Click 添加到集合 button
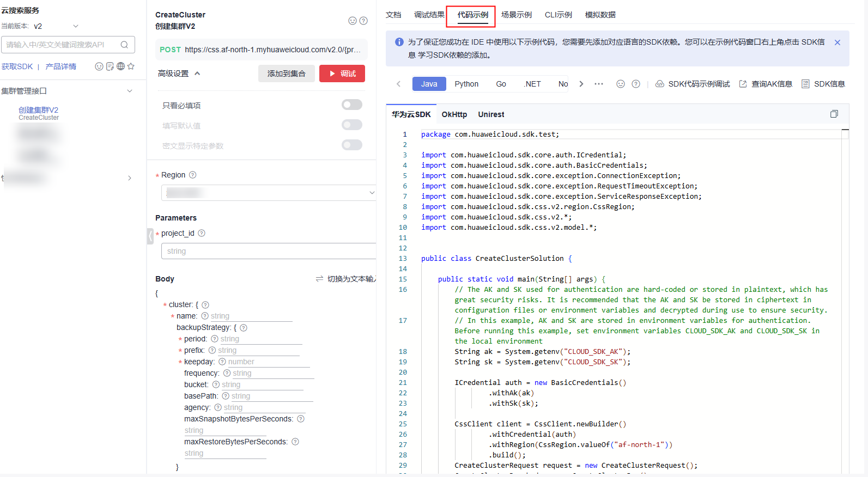 coord(287,74)
